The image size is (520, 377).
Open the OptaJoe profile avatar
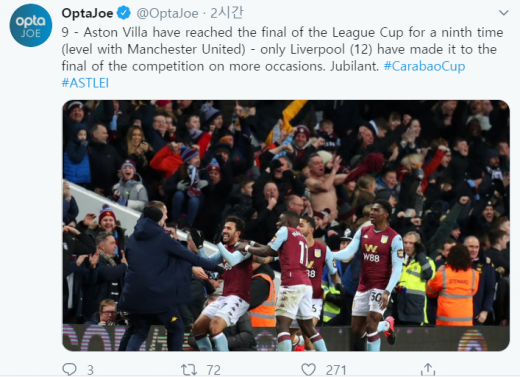point(31,25)
